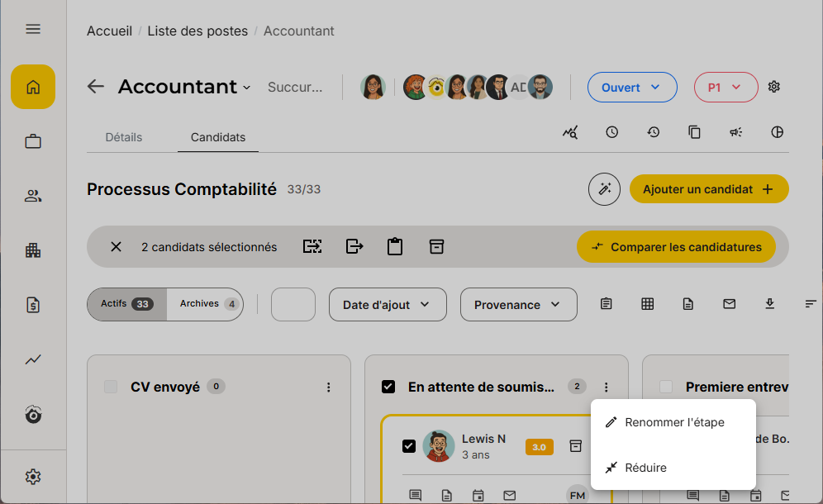Open the briefcase jobs icon in sidebar
The height and width of the screenshot is (504, 823).
click(33, 142)
